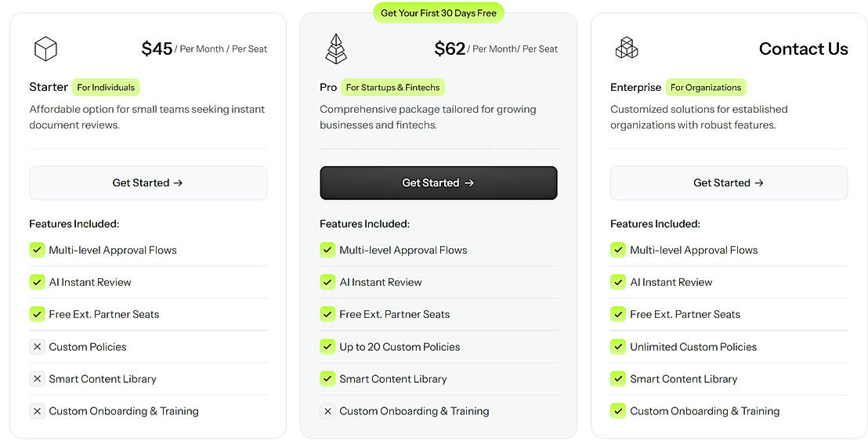Viewport: 868px width, 448px height.
Task: Click the For Organizations tag
Action: (x=705, y=88)
